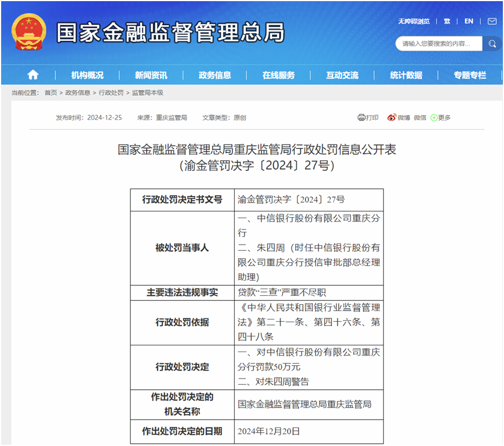
Task: Click 文章类型: 原创 text
Action: click(224, 118)
